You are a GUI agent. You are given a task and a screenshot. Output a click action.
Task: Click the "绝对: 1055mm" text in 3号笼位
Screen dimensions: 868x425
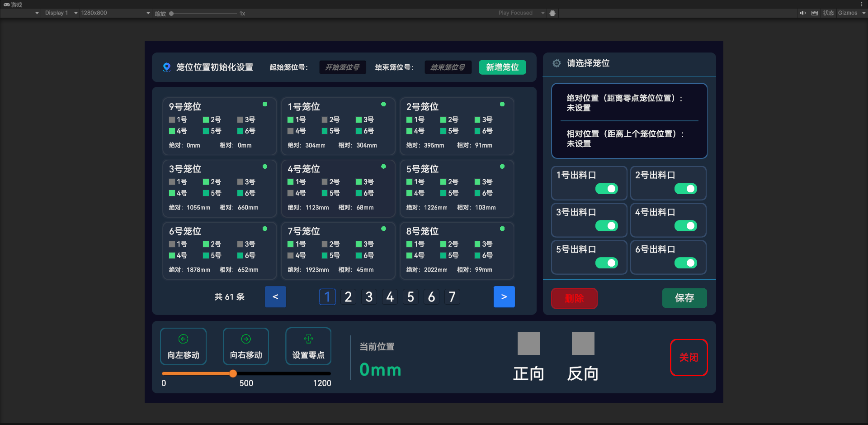tap(189, 208)
